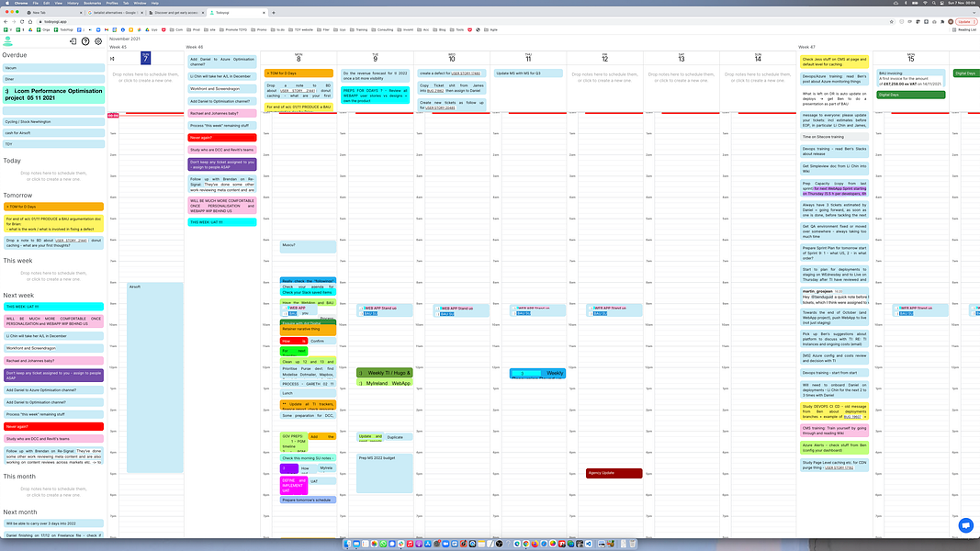The height and width of the screenshot is (551, 980).
Task: Switch to the New Tab browser tab
Action: coord(53,13)
